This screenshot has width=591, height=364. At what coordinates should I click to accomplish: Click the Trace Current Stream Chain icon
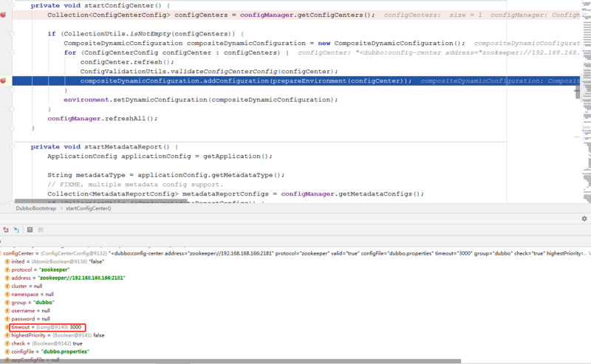point(41,230)
